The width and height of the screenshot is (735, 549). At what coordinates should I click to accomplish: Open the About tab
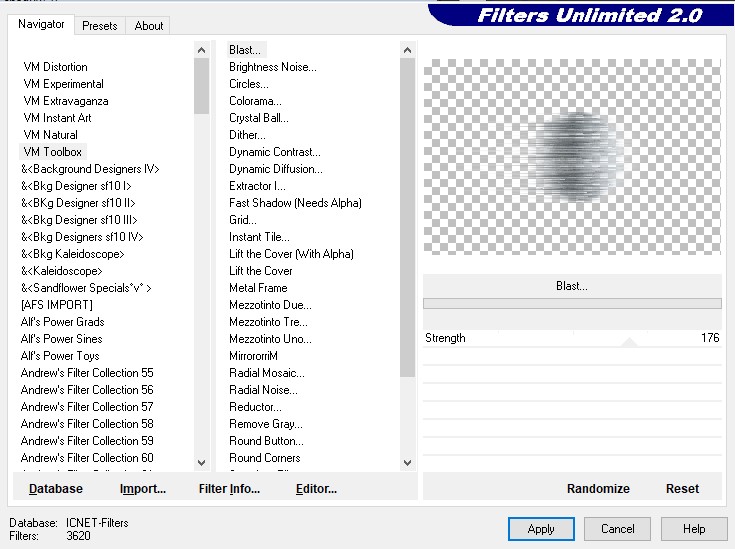(149, 26)
